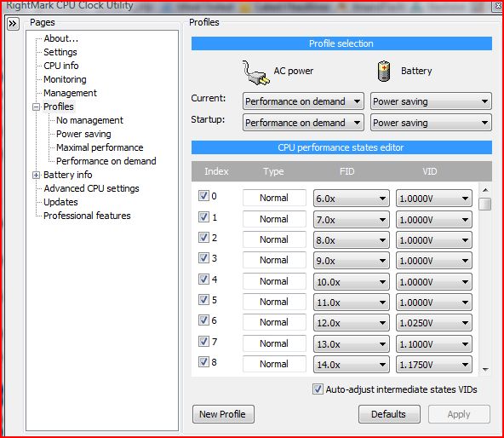Click the Battery icon

pyautogui.click(x=384, y=71)
